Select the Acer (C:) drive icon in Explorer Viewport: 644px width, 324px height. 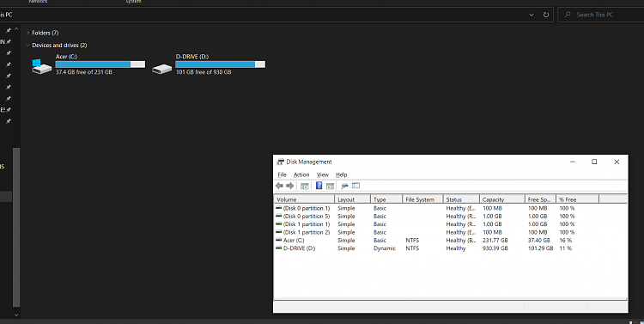(42, 66)
